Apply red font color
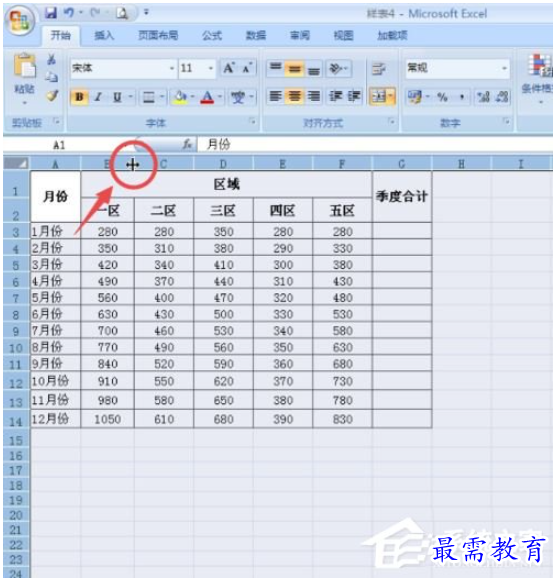 point(208,97)
